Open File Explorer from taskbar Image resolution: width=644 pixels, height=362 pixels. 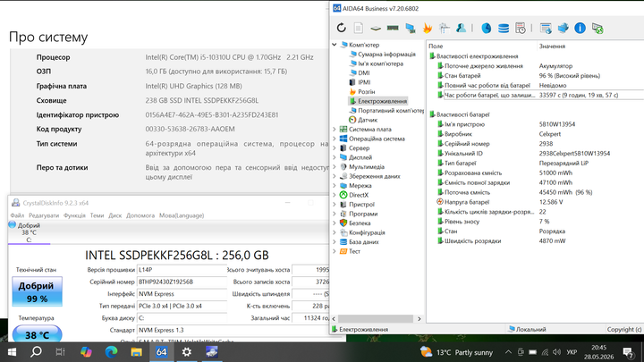click(x=136, y=352)
